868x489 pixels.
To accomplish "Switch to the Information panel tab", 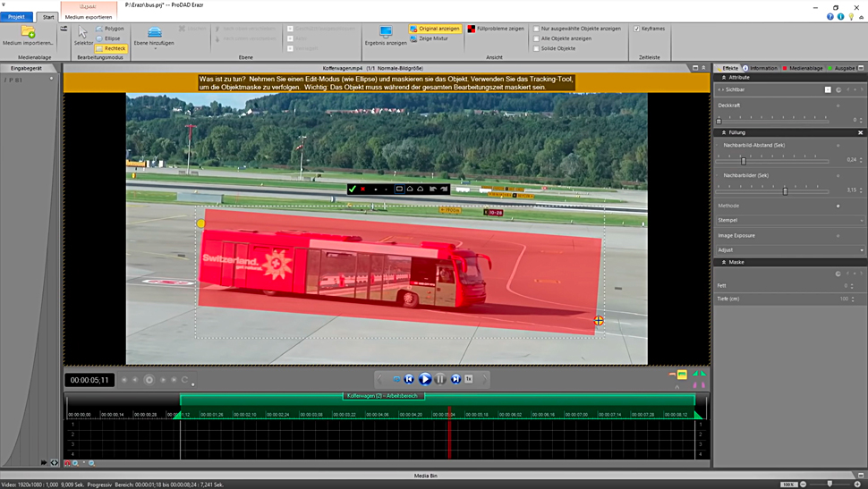I will (762, 68).
